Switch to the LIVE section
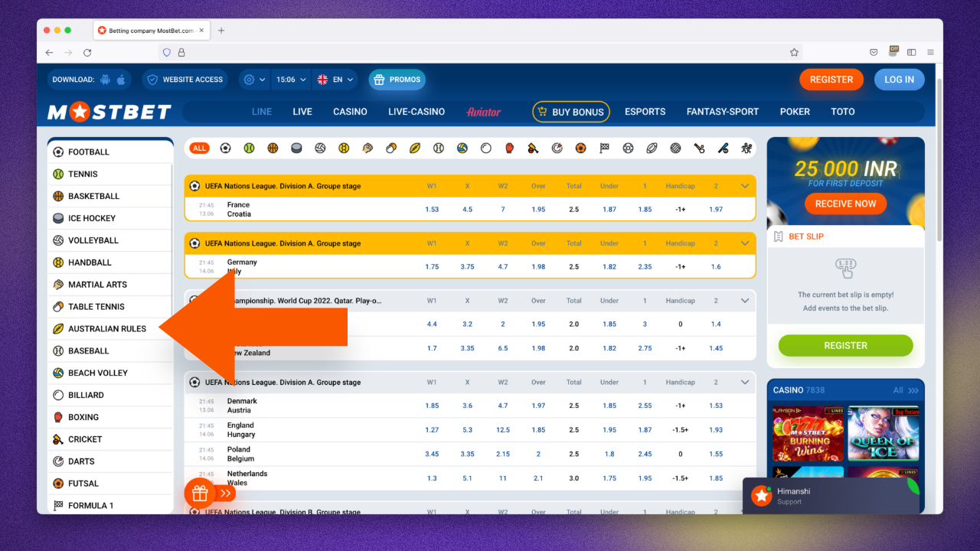 [x=302, y=112]
